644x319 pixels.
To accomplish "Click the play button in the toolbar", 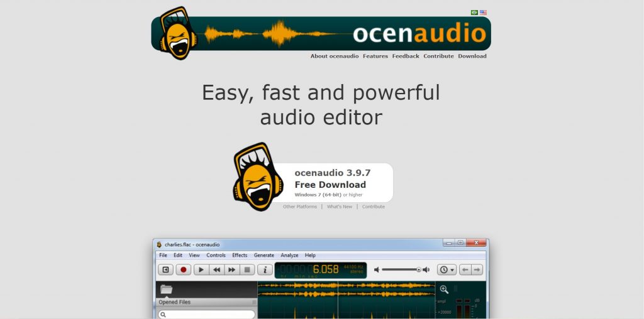I will [201, 269].
